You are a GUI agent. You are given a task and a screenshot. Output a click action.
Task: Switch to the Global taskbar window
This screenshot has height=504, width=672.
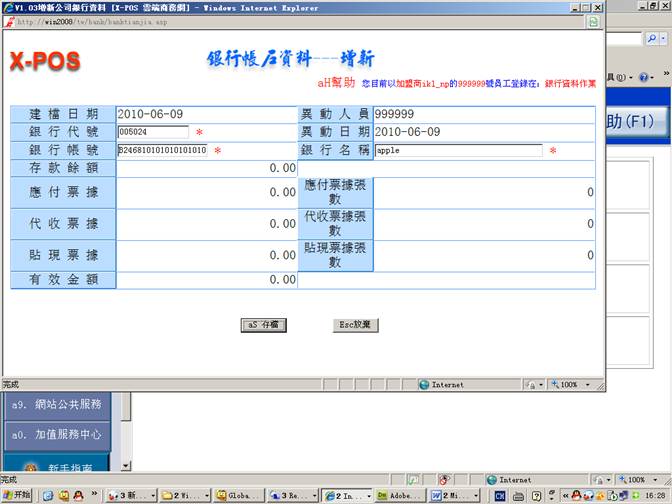(240, 495)
